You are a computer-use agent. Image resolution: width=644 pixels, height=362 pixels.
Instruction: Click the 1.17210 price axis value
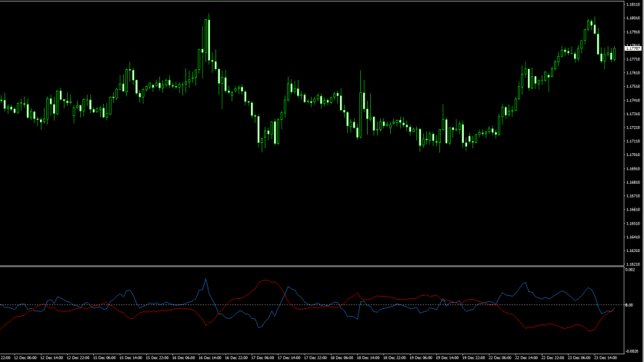pyautogui.click(x=633, y=128)
